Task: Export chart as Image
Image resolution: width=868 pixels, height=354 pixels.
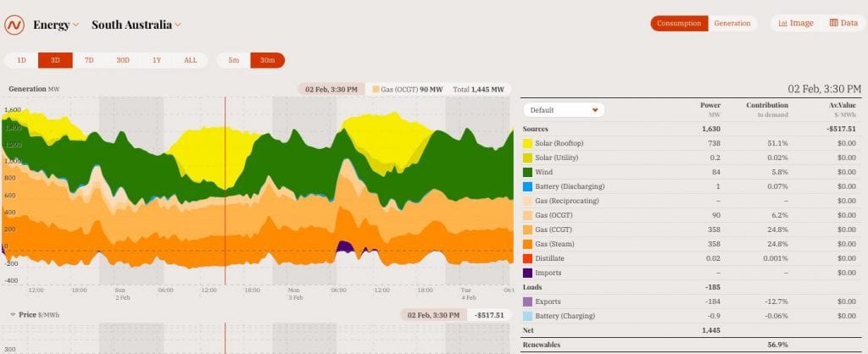Action: pos(795,23)
